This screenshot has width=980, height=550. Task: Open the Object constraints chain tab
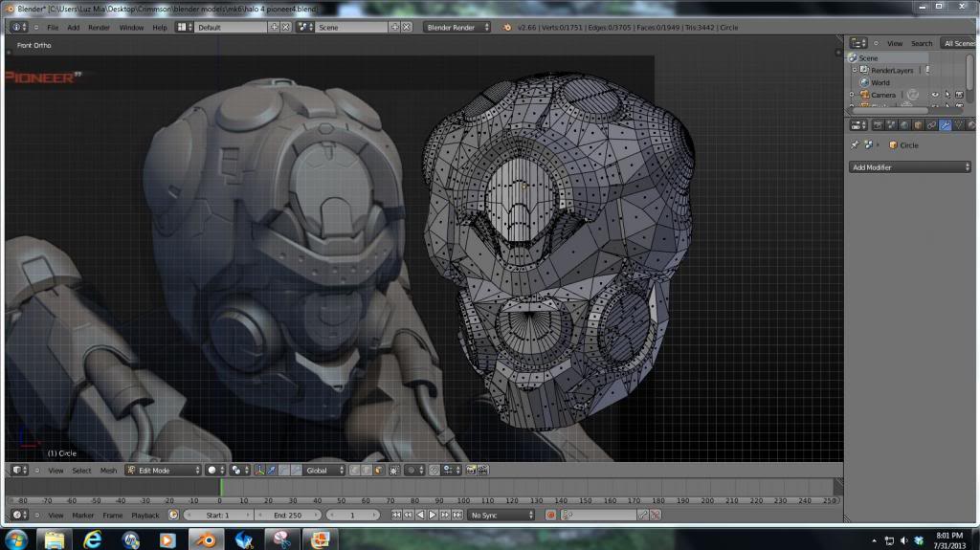tap(931, 125)
